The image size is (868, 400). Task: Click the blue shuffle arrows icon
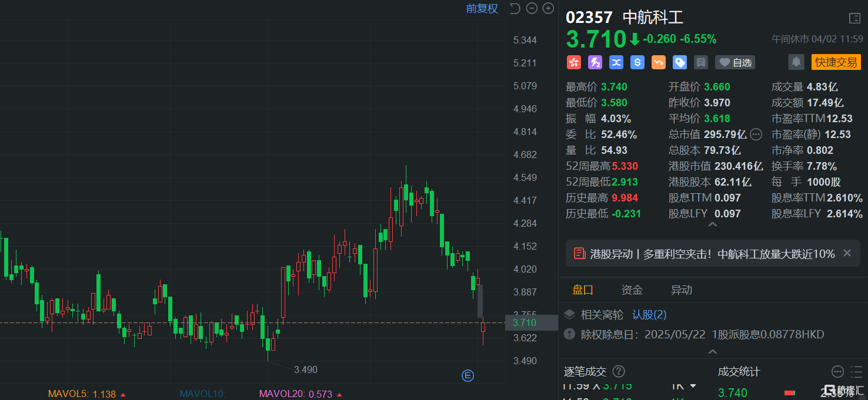click(616, 62)
